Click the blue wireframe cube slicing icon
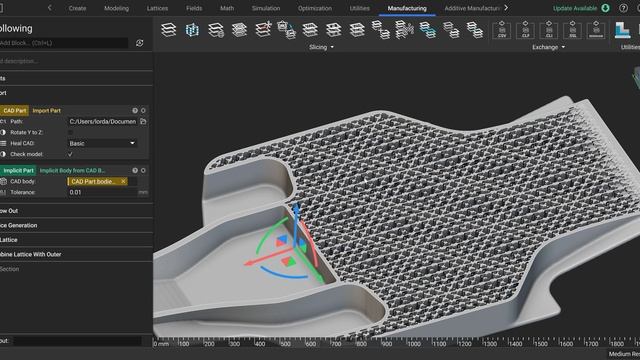The height and width of the screenshot is (360, 640). click(x=192, y=30)
